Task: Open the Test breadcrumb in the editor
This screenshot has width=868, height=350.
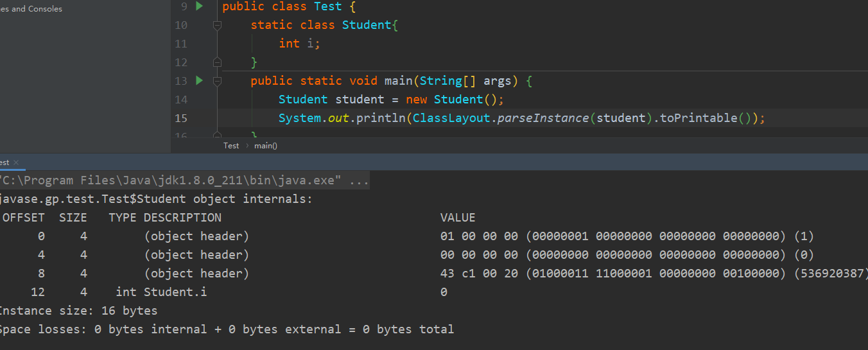Action: point(231,146)
